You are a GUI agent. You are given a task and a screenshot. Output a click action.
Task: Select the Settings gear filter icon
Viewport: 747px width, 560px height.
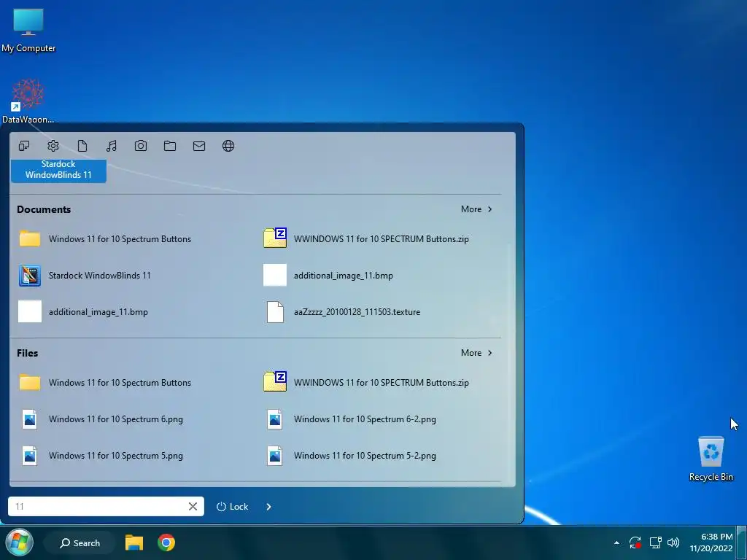(53, 146)
